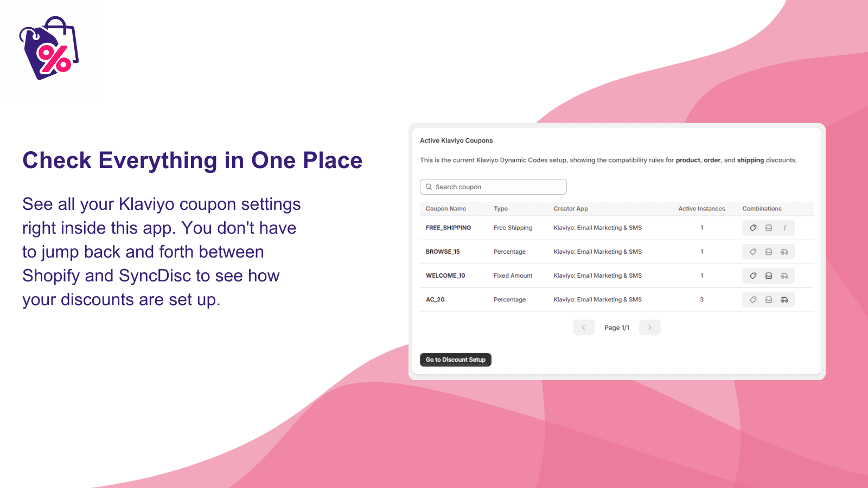Select the BROWSE_15 coupon name
The width and height of the screenshot is (868, 488).
(442, 252)
